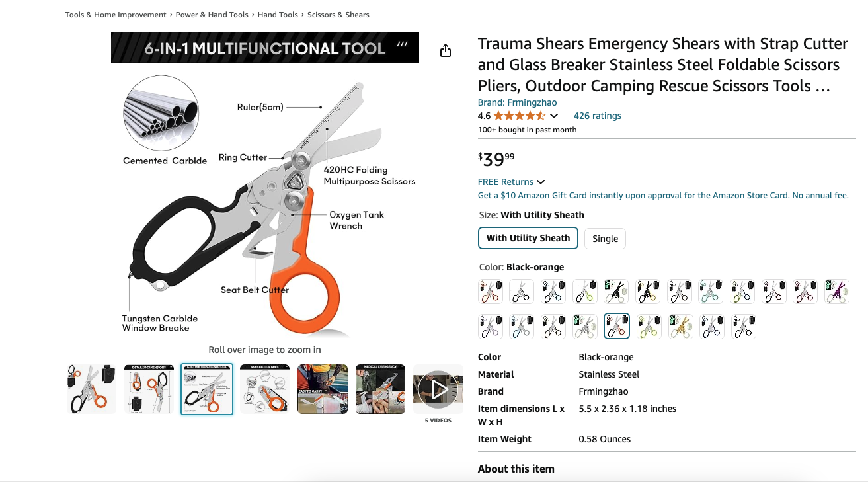The image size is (868, 482).
Task: Click the Amazon Store Card gift card offer
Action: click(663, 196)
